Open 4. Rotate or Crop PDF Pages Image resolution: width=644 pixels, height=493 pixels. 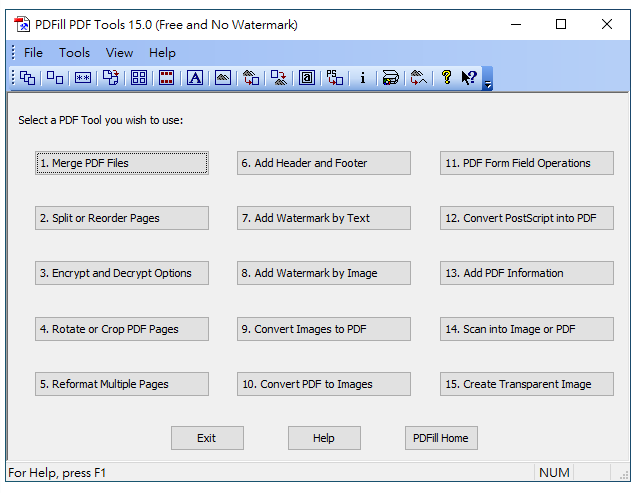tap(122, 329)
